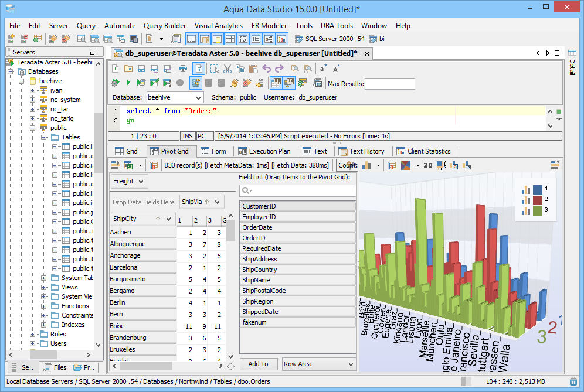Expand the Functions folder node
The height and width of the screenshot is (392, 584).
(x=43, y=306)
